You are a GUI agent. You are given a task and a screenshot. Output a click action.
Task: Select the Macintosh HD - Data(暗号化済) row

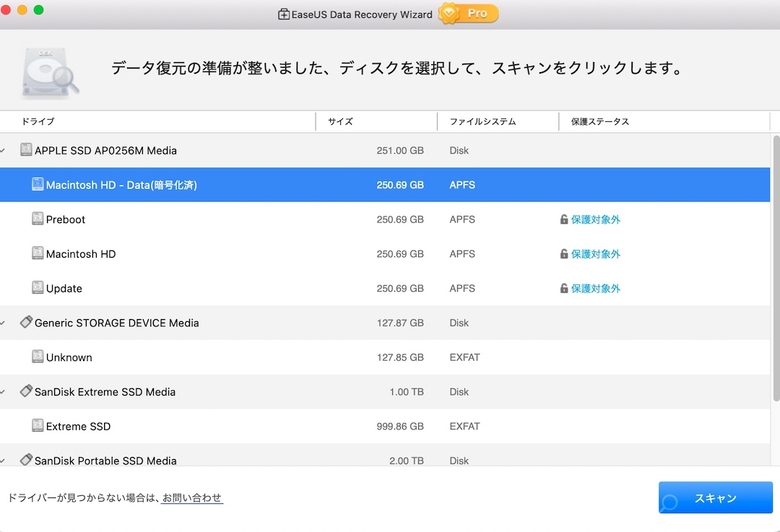[385, 185]
